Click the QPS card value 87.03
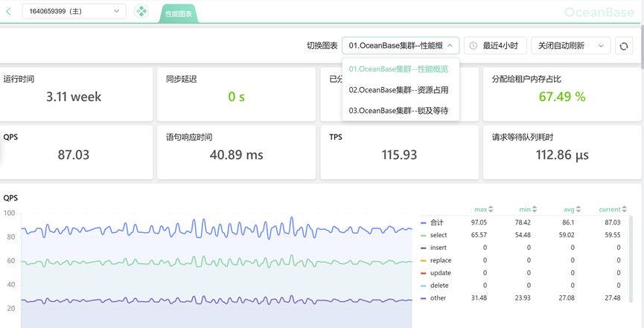The width and height of the screenshot is (644, 328). click(x=74, y=155)
